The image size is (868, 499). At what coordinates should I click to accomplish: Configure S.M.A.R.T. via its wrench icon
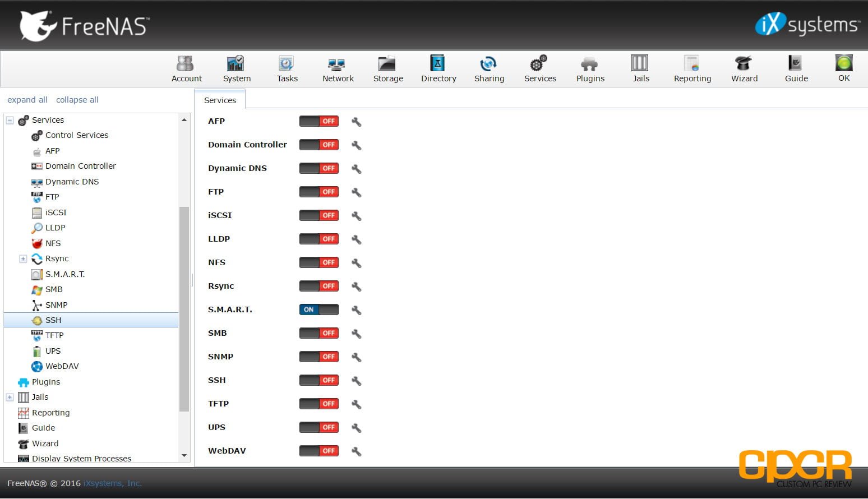(x=356, y=310)
